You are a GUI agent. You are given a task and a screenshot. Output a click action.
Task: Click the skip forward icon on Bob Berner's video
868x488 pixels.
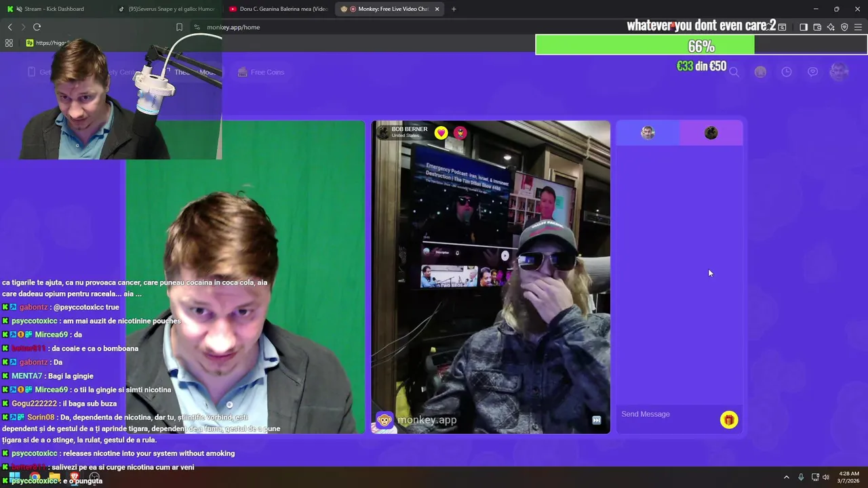(596, 420)
